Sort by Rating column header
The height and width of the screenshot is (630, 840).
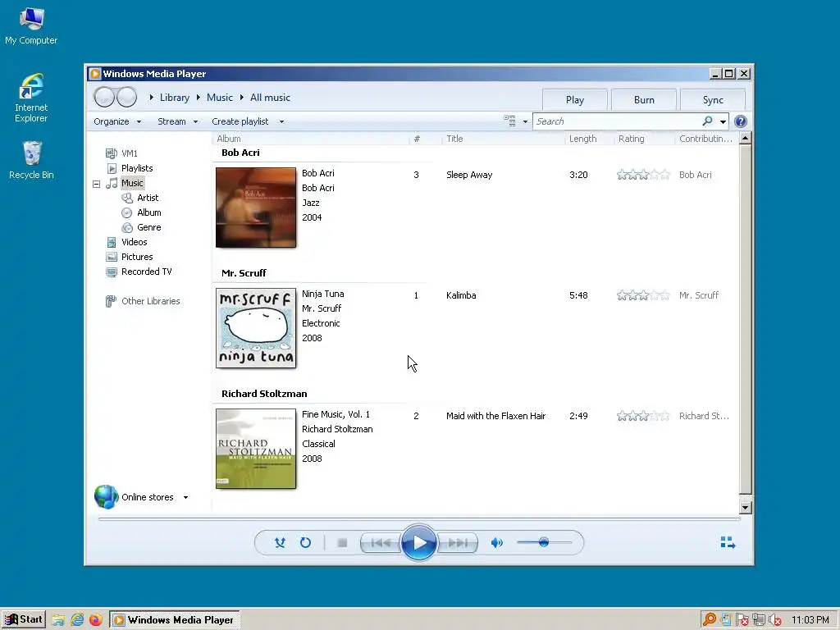(x=644, y=139)
